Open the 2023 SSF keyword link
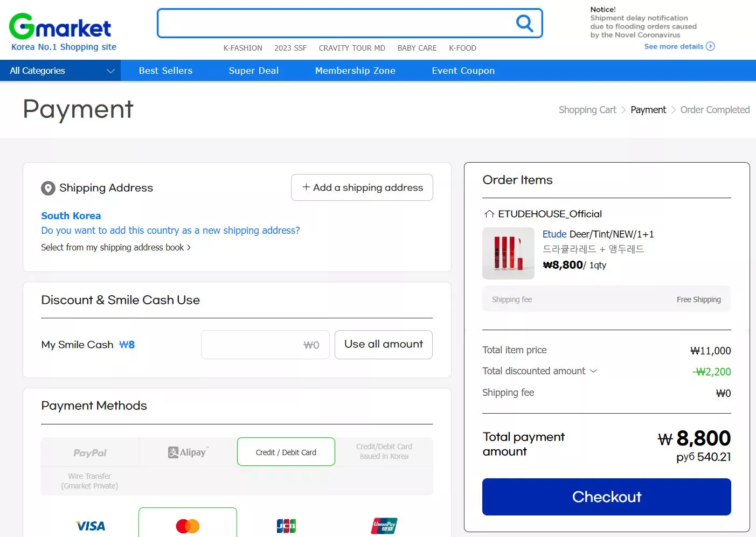 (x=290, y=48)
